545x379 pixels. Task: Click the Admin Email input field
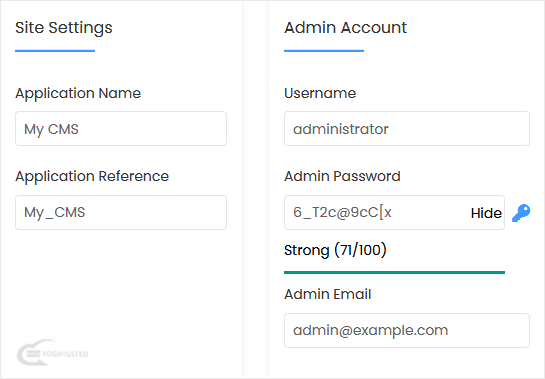click(407, 330)
